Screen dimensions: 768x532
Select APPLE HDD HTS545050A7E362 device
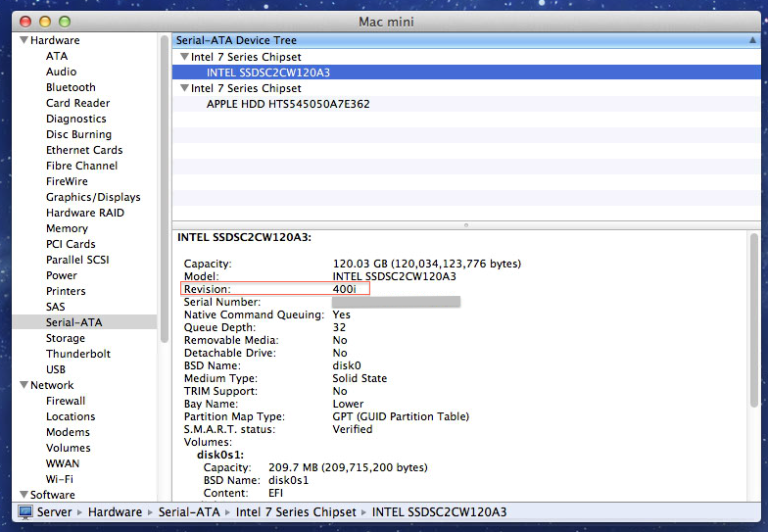tap(466, 104)
